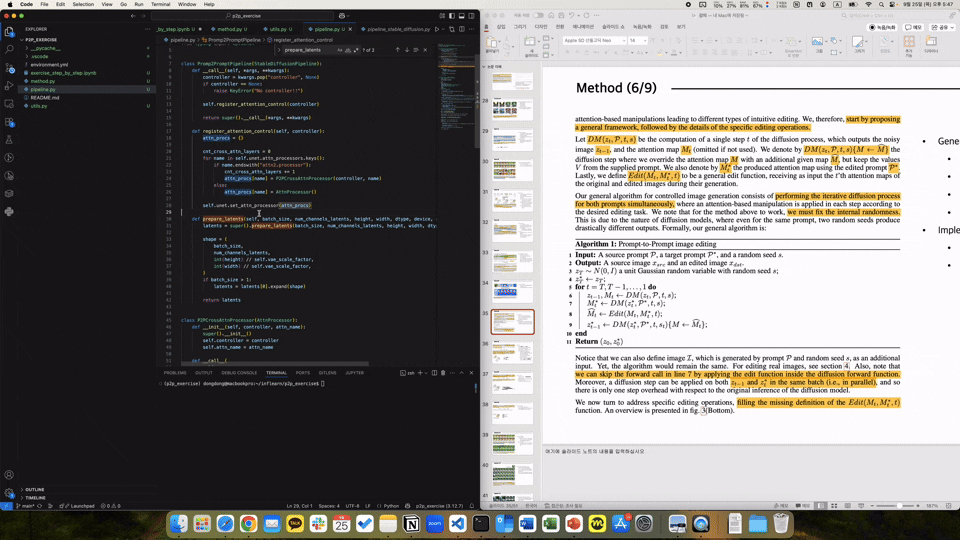Open the Terminal menu in menu bar

coord(160,4)
